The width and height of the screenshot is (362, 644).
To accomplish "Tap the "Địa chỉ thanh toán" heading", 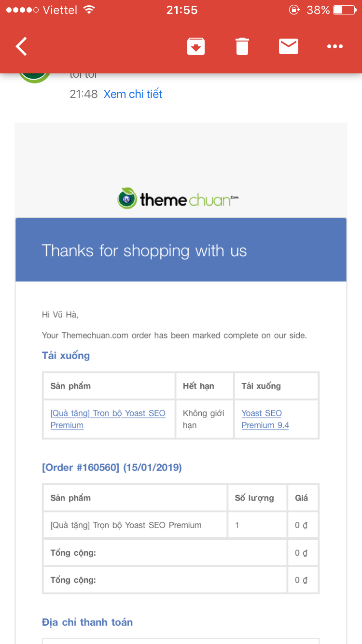I will pyautogui.click(x=87, y=622).
